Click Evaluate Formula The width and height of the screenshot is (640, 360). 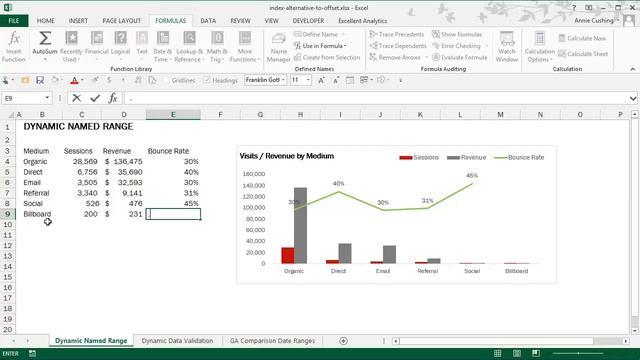[460, 57]
